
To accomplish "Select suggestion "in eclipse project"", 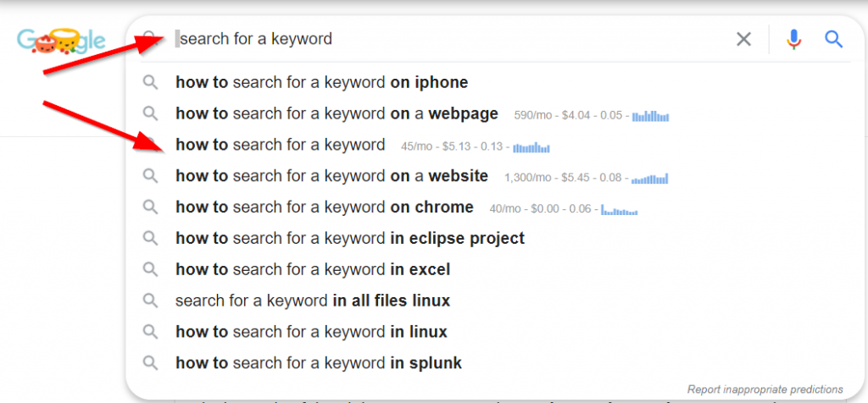I will (x=349, y=239).
